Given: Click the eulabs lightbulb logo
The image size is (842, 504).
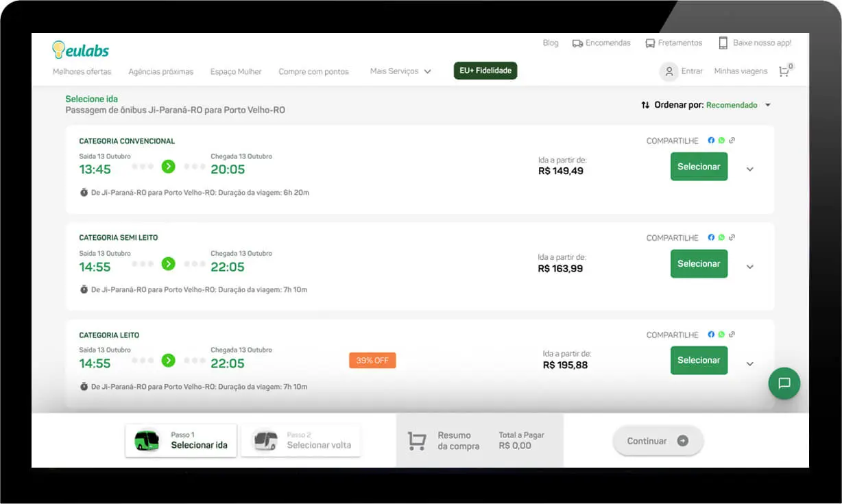Looking at the screenshot, I should coord(80,50).
